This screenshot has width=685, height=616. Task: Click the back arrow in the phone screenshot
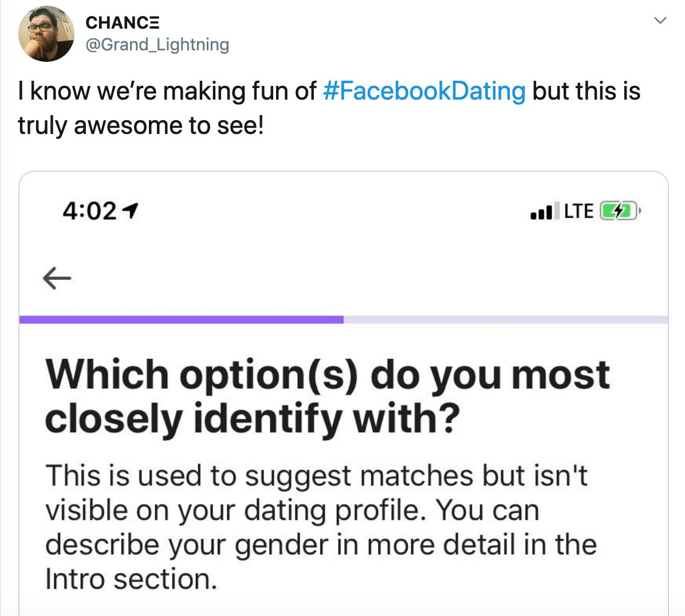[x=57, y=279]
